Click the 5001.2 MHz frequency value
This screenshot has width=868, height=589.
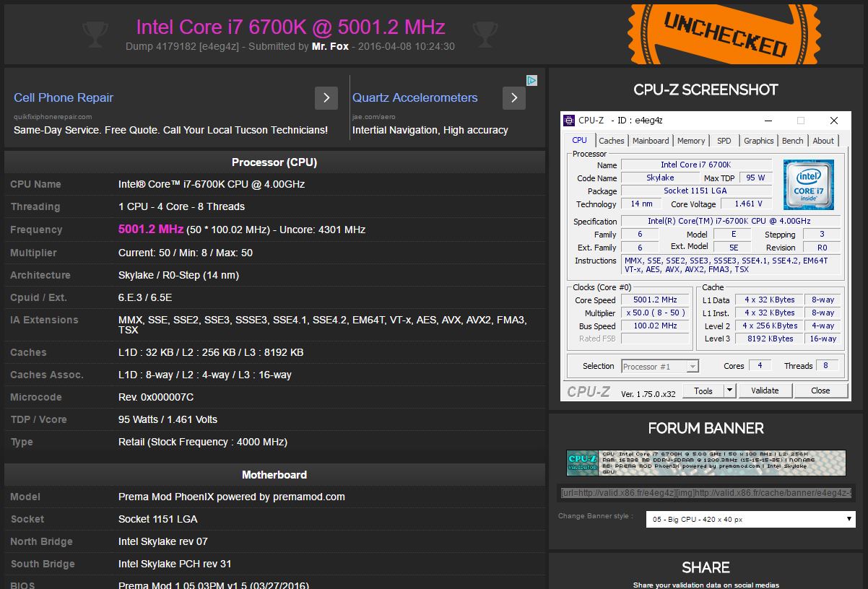(x=151, y=229)
